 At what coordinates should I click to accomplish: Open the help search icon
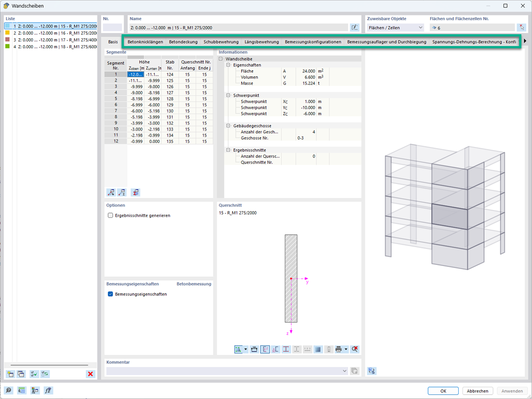[8, 391]
